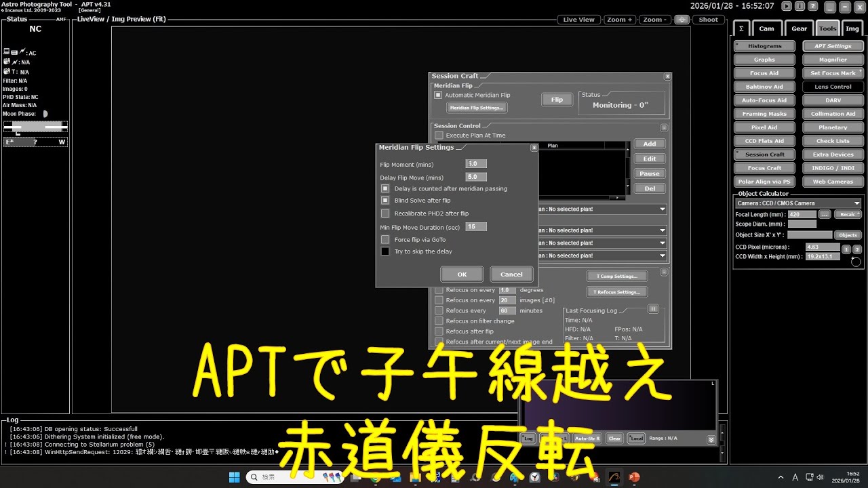868x488 pixels.
Task: Open T Comp Settings...
Action: (617, 276)
